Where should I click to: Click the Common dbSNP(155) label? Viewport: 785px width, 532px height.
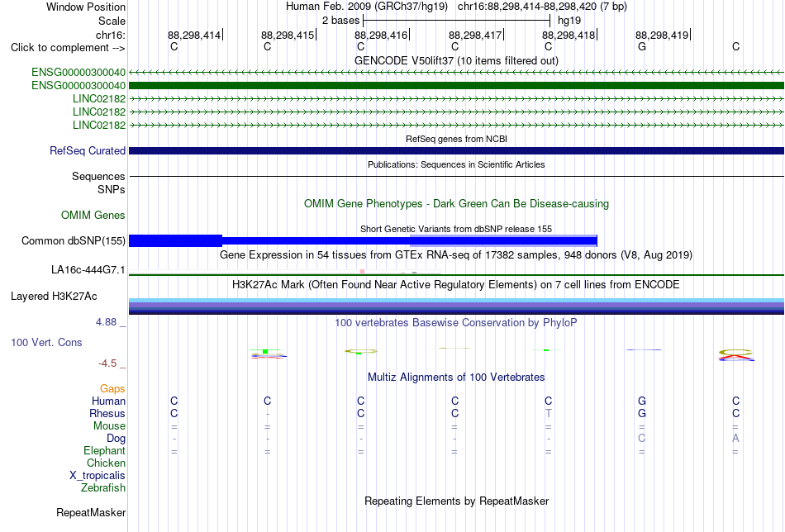click(74, 240)
